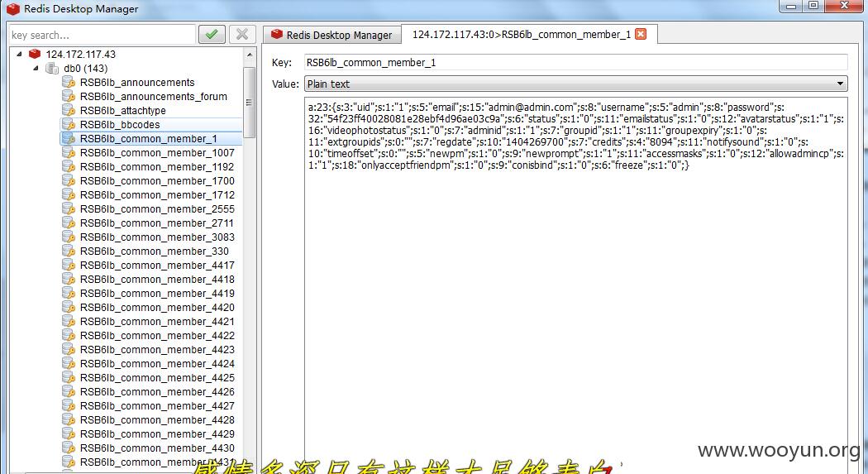Minimize the Redis Desktop Manager window
Screen dimensions: 868x474
coord(790,6)
